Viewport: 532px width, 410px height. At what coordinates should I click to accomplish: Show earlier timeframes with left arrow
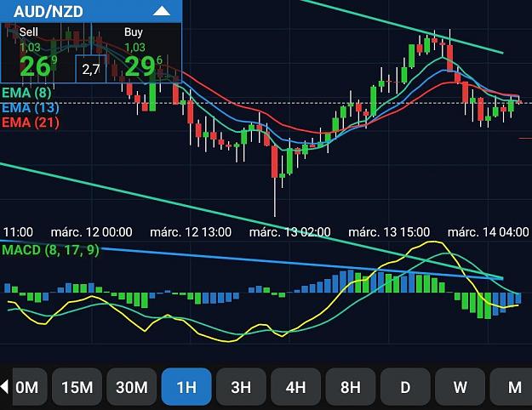pyautogui.click(x=4, y=386)
